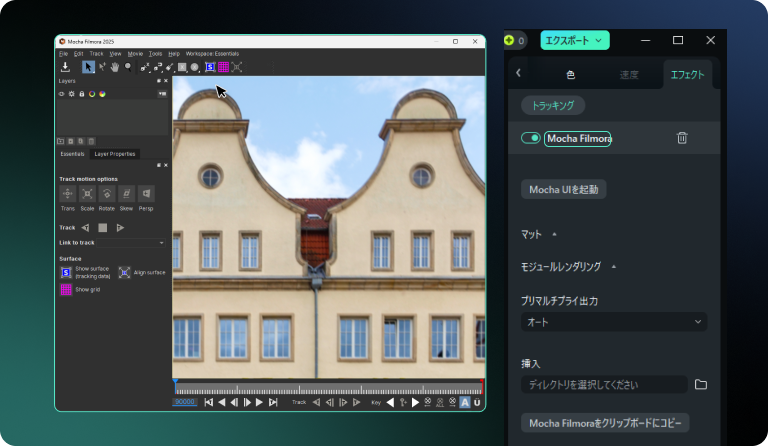The width and height of the screenshot is (768, 446).
Task: Toggle the Autokey A button
Action: click(464, 402)
